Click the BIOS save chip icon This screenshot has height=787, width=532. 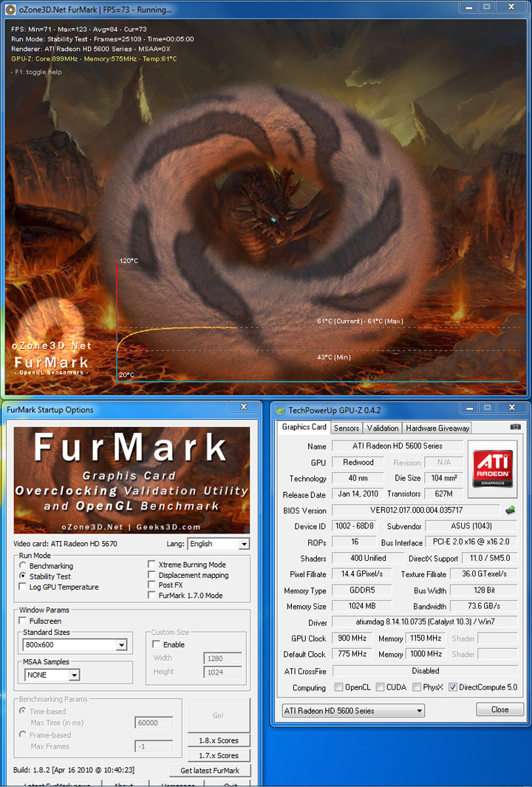click(511, 511)
